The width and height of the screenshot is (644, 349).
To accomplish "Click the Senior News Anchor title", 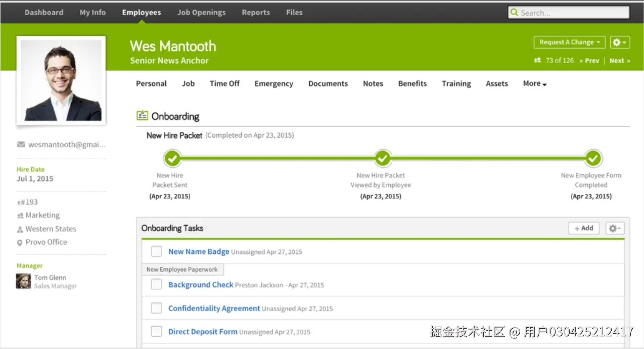I will tap(169, 60).
